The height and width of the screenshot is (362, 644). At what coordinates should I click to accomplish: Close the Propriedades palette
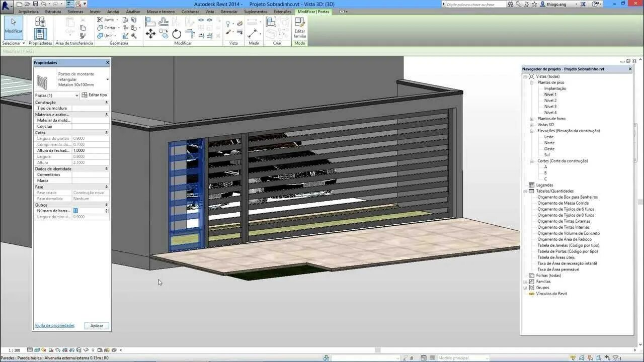pos(107,63)
